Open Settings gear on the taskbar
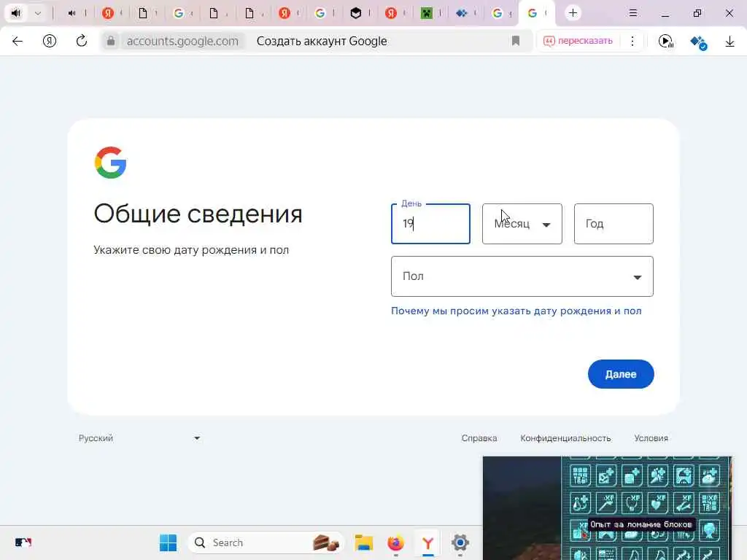The image size is (747, 560). (x=460, y=542)
